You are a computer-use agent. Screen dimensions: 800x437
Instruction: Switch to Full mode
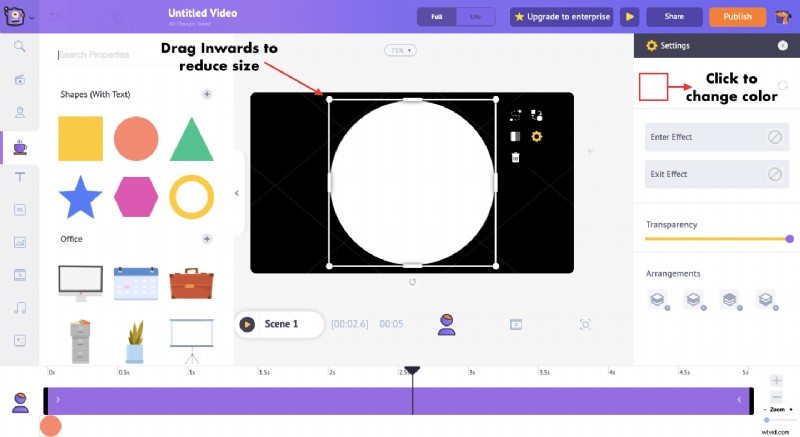(x=436, y=17)
